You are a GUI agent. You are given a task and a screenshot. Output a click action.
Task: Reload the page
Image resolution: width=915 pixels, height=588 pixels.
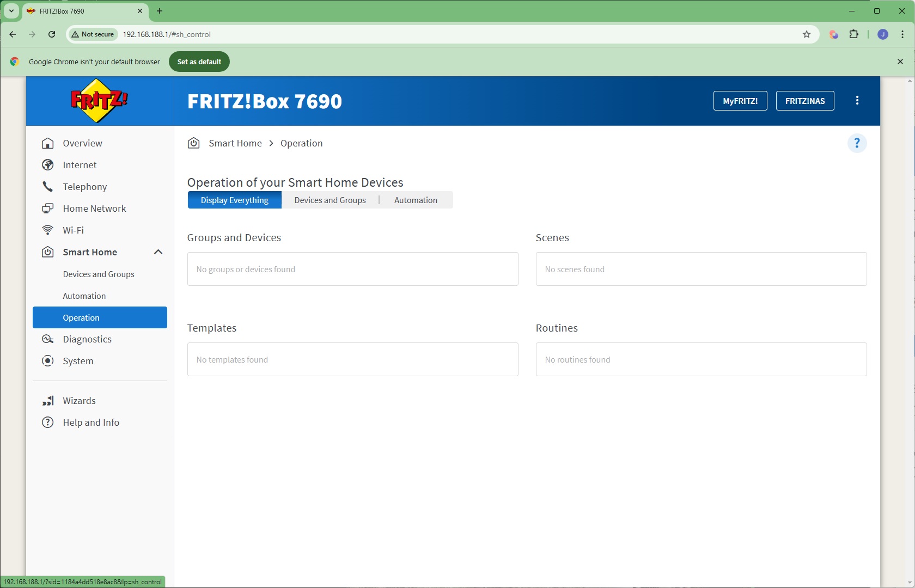click(52, 34)
